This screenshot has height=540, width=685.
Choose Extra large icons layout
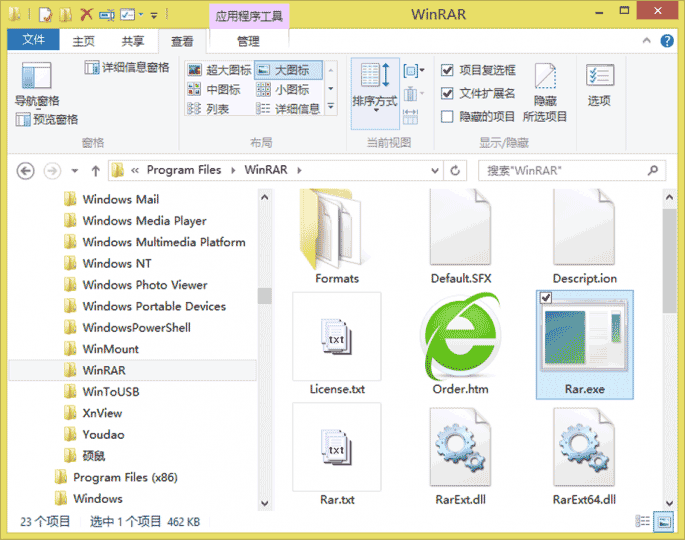pyautogui.click(x=219, y=70)
